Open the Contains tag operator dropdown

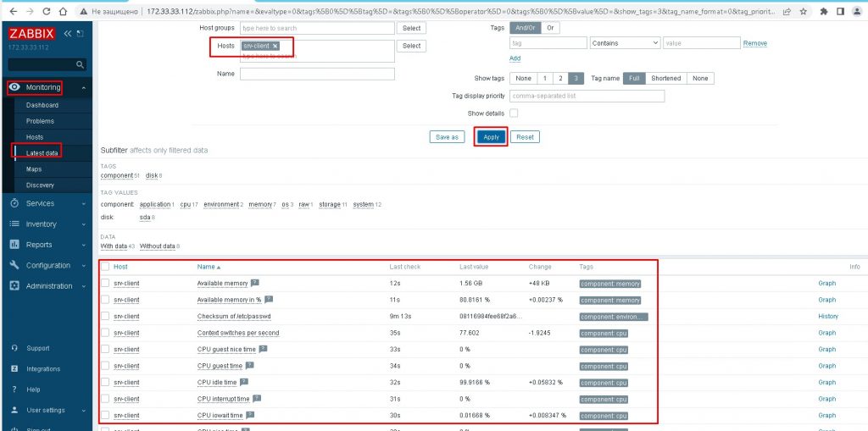(625, 43)
